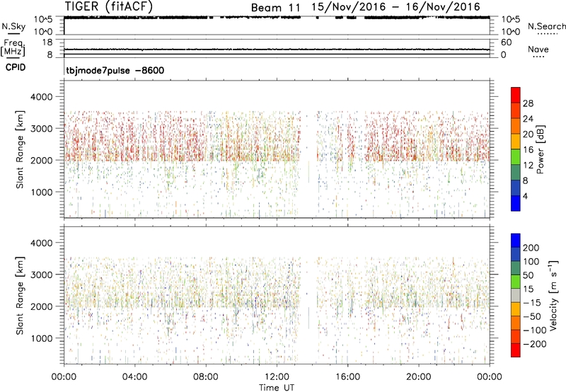
Task: Click the leftmost 00:00 time tick label
Action: pos(64,377)
